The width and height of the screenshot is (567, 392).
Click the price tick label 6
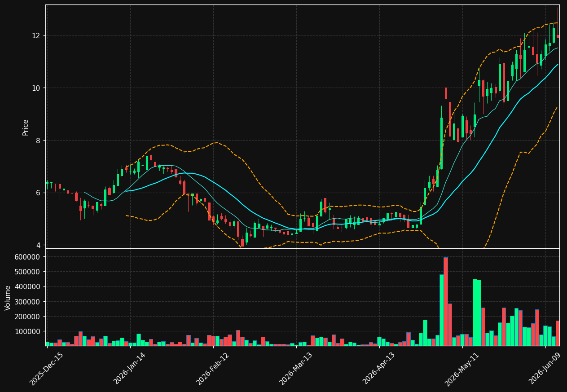(38, 193)
